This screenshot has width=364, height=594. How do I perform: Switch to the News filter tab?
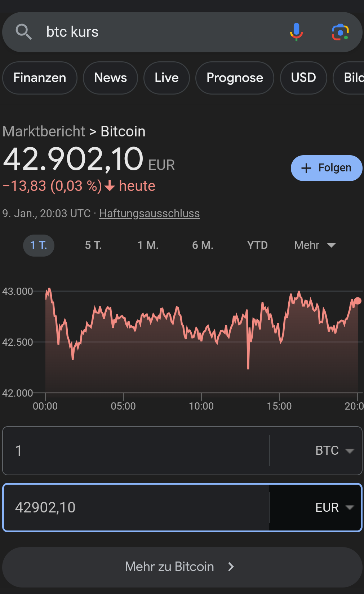[110, 78]
